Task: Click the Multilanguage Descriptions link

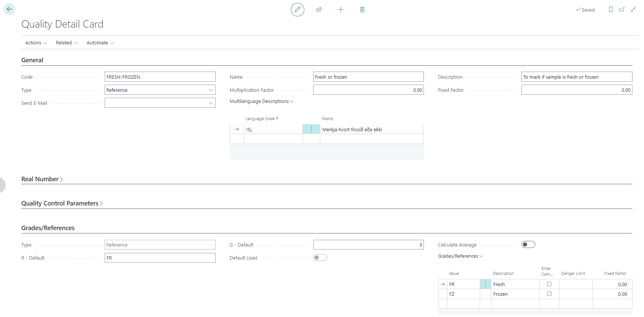Action: (261, 101)
